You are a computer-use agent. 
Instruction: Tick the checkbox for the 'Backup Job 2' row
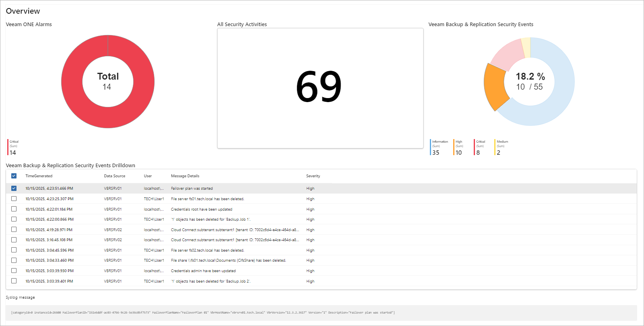pyautogui.click(x=14, y=281)
